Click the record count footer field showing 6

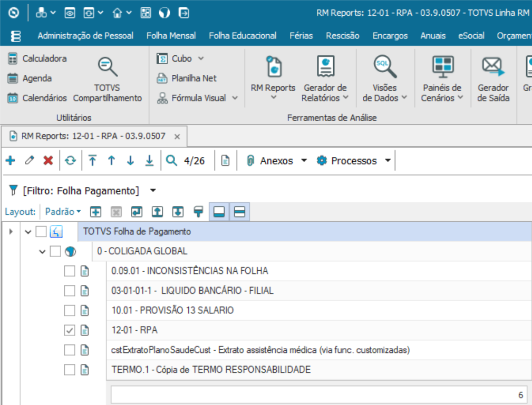319,395
